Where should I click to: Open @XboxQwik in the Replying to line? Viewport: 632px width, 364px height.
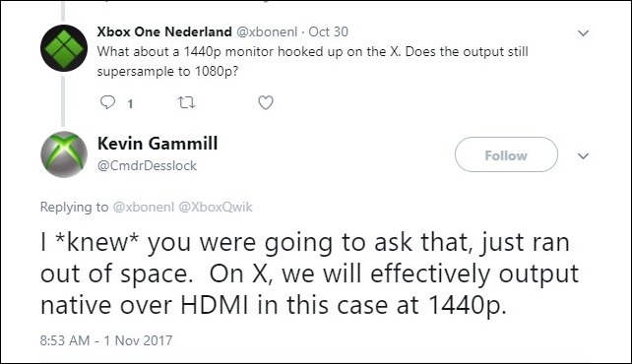[216, 207]
